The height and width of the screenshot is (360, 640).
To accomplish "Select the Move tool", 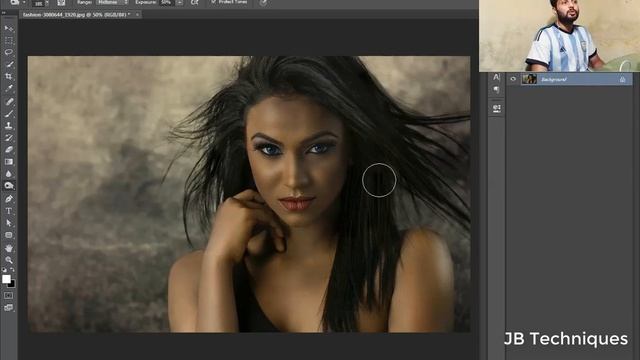I will [9, 29].
